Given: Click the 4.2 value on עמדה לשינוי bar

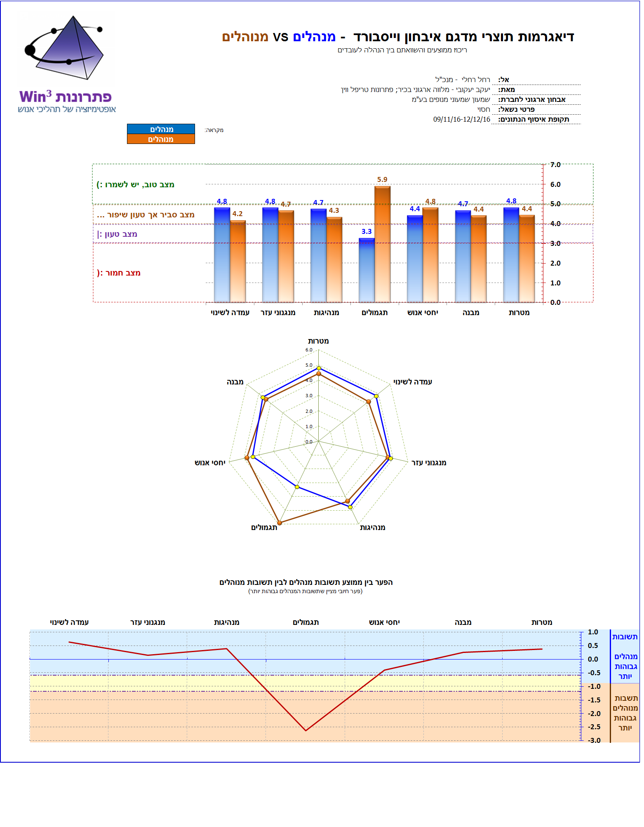Looking at the screenshot, I should (237, 214).
